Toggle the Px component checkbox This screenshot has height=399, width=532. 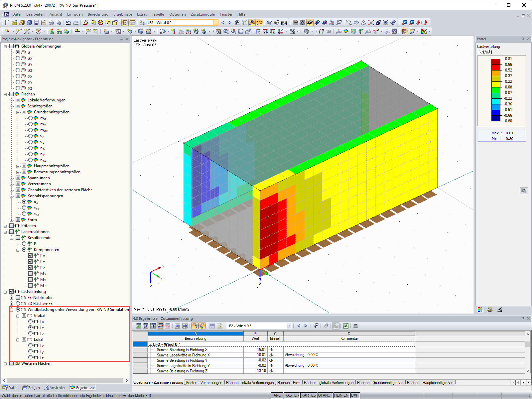click(31, 256)
